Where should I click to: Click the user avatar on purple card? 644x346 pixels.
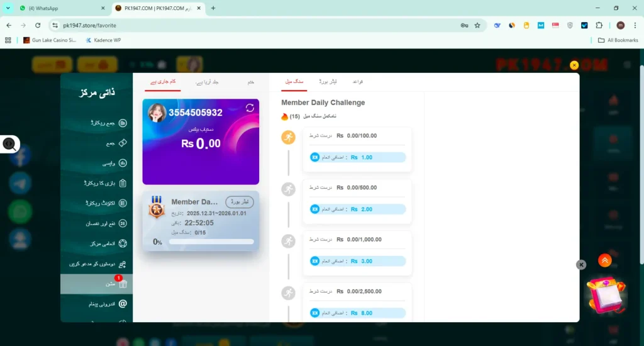(157, 113)
